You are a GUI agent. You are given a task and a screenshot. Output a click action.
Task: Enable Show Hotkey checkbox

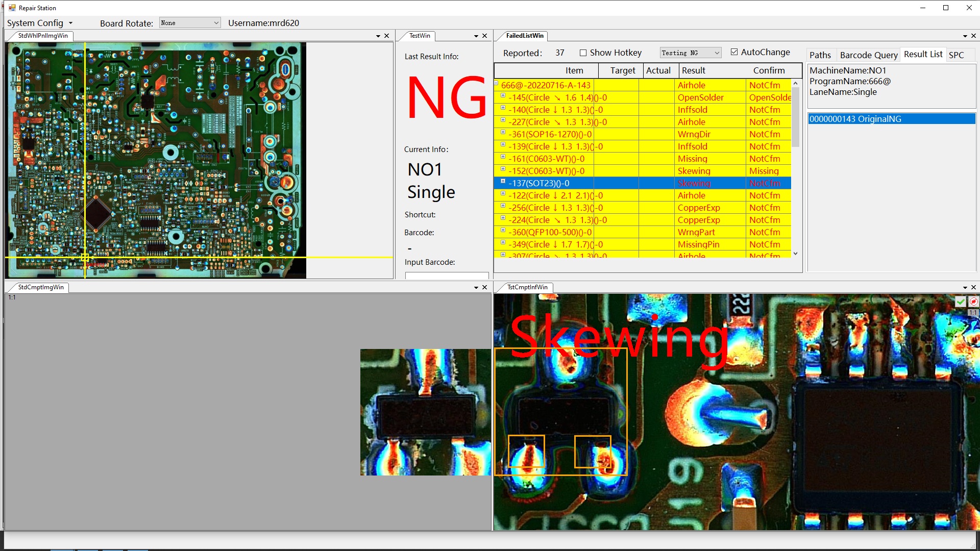pyautogui.click(x=581, y=52)
